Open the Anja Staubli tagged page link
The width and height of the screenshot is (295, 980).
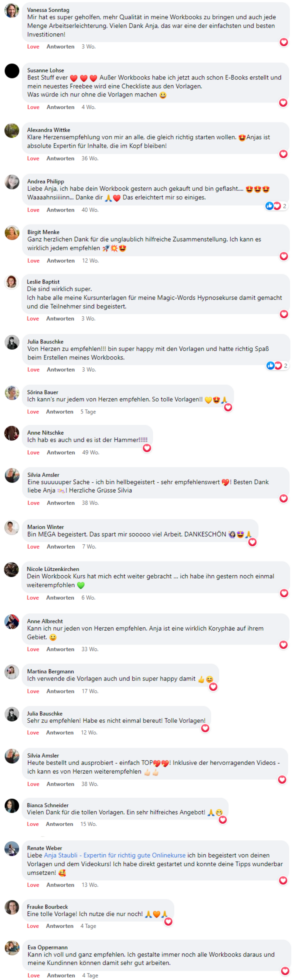coord(115,855)
